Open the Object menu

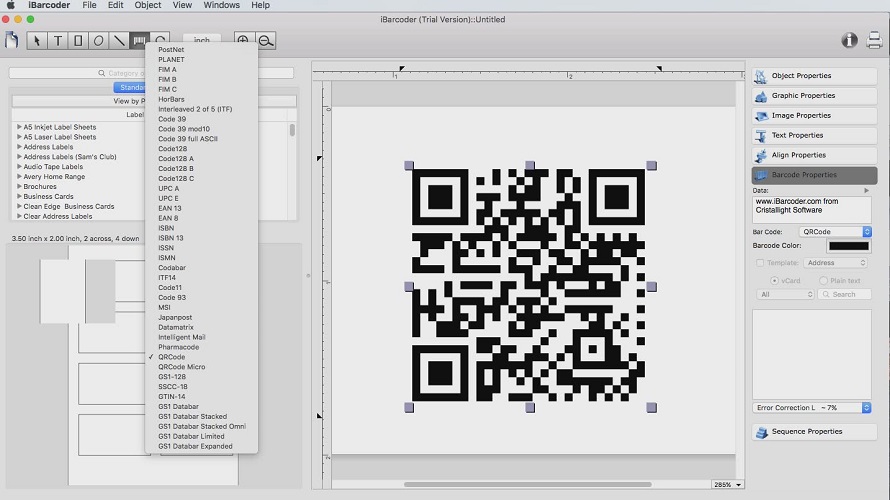pyautogui.click(x=148, y=5)
